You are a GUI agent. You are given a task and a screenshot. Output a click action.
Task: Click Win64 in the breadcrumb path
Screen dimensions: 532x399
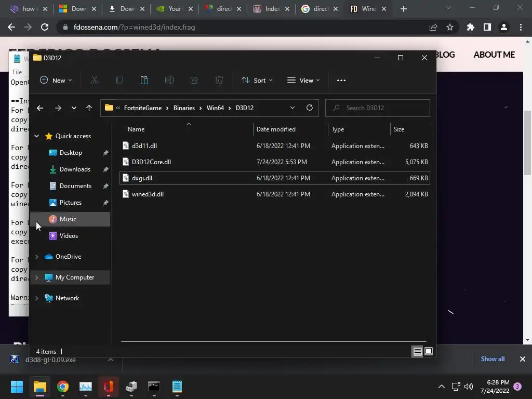(x=215, y=108)
